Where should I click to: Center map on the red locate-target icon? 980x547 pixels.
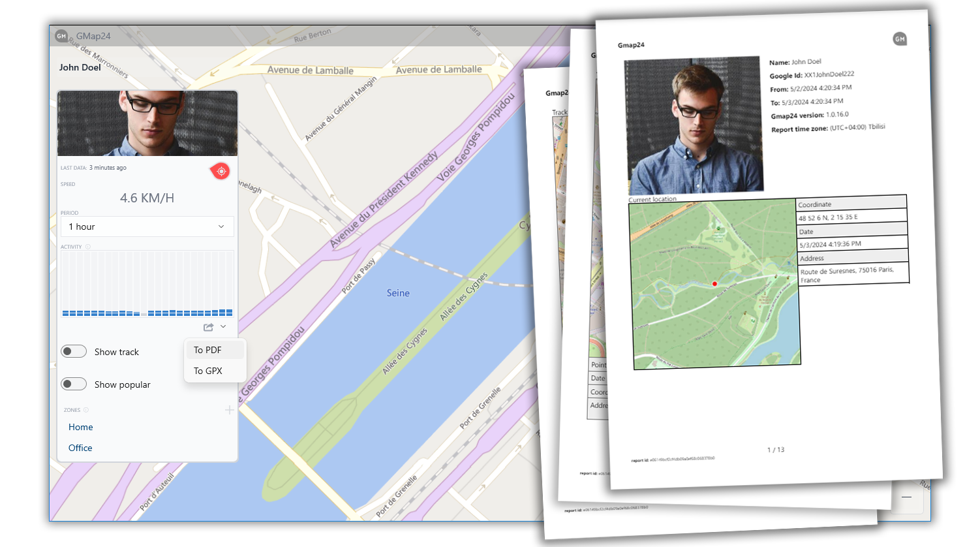coord(221,171)
